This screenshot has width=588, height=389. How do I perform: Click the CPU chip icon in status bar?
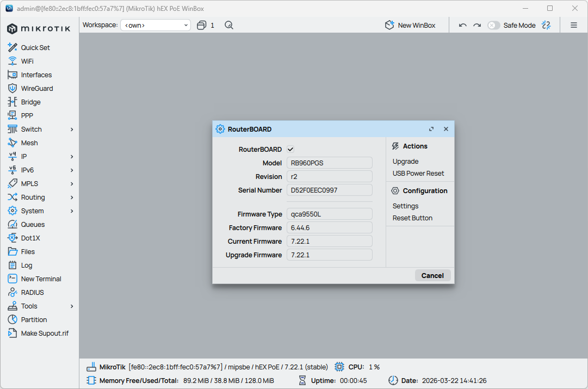[x=339, y=367]
